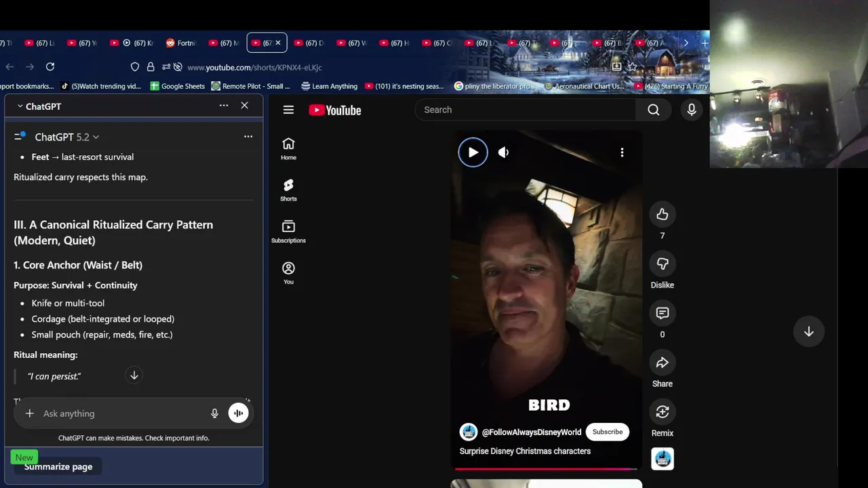868x488 pixels.
Task: Open the Short's comments
Action: 663,313
